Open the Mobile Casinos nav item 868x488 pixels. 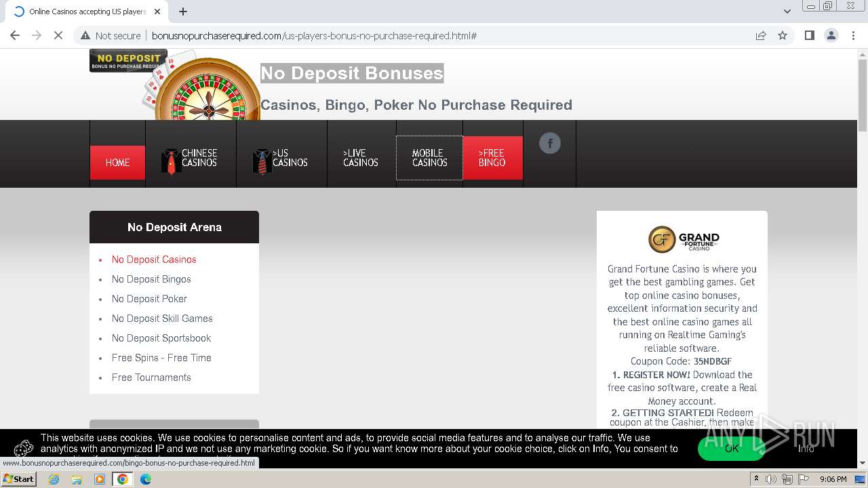pos(430,158)
